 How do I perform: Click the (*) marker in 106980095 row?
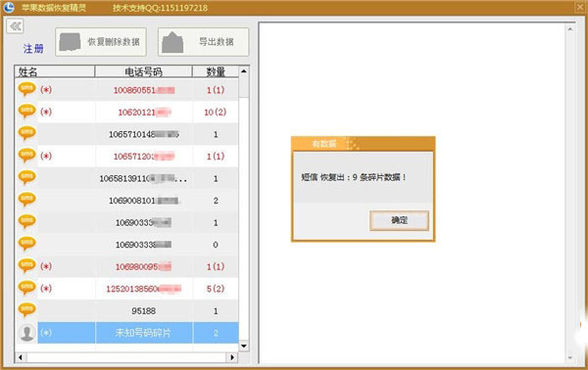(46, 266)
